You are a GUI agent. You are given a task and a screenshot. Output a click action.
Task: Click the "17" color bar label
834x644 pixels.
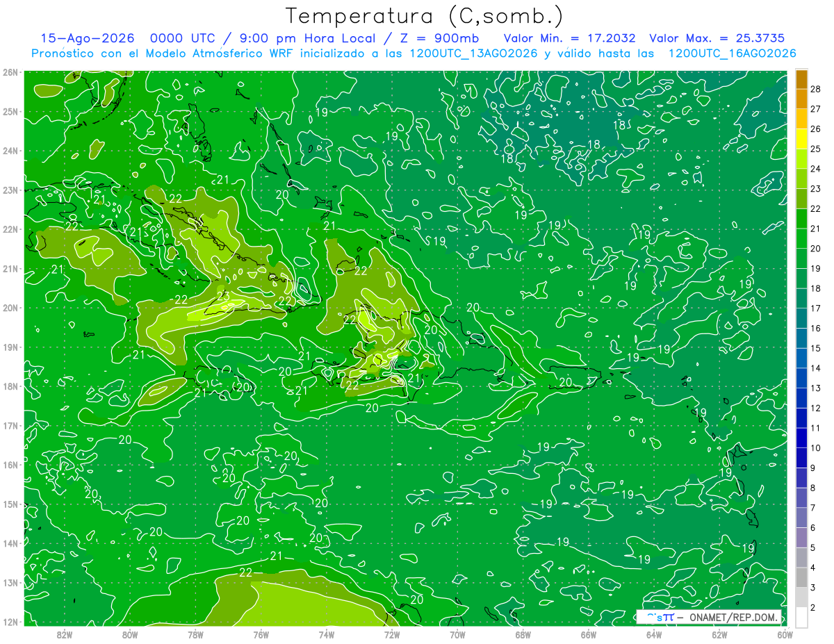point(815,308)
